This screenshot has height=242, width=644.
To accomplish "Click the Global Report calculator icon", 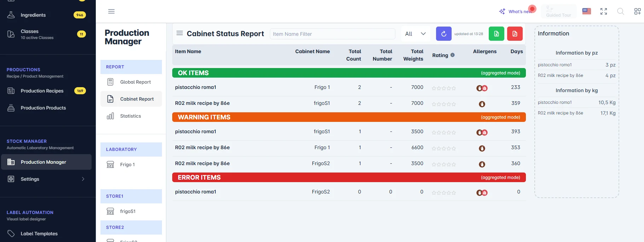I will coord(110,82).
